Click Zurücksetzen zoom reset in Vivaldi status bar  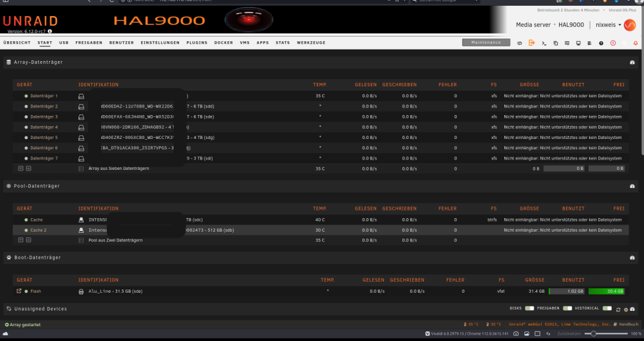pyautogui.click(x=569, y=334)
